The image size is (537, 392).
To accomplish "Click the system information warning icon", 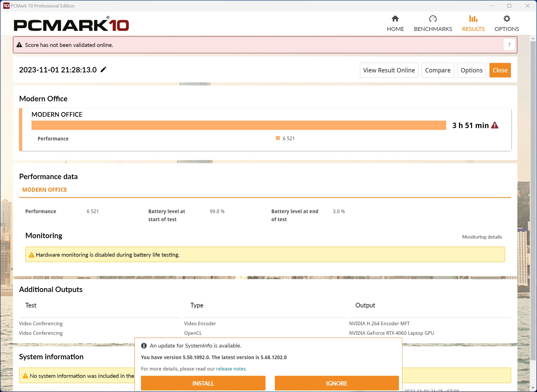I will point(25,376).
